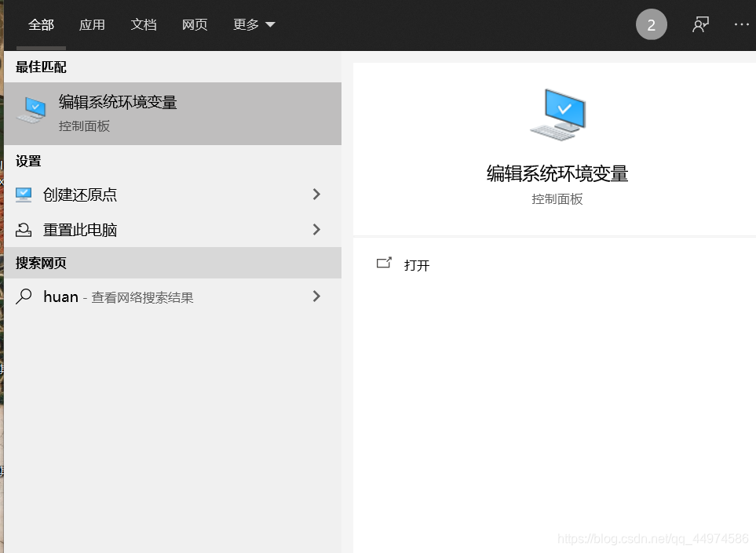Switch to the 文档 tab
This screenshot has height=553, width=756.
144,24
